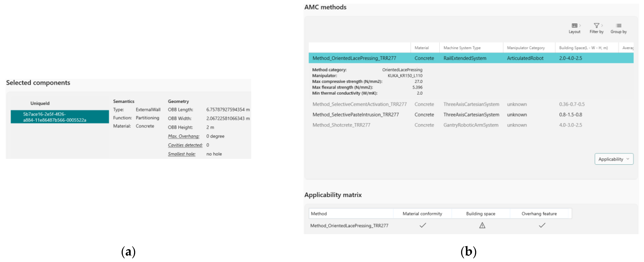Screen dimensions: 644x262
Task: Collapse the Method_OrientedLacePressing_TRR277 highlighted row
Action: tap(354, 58)
